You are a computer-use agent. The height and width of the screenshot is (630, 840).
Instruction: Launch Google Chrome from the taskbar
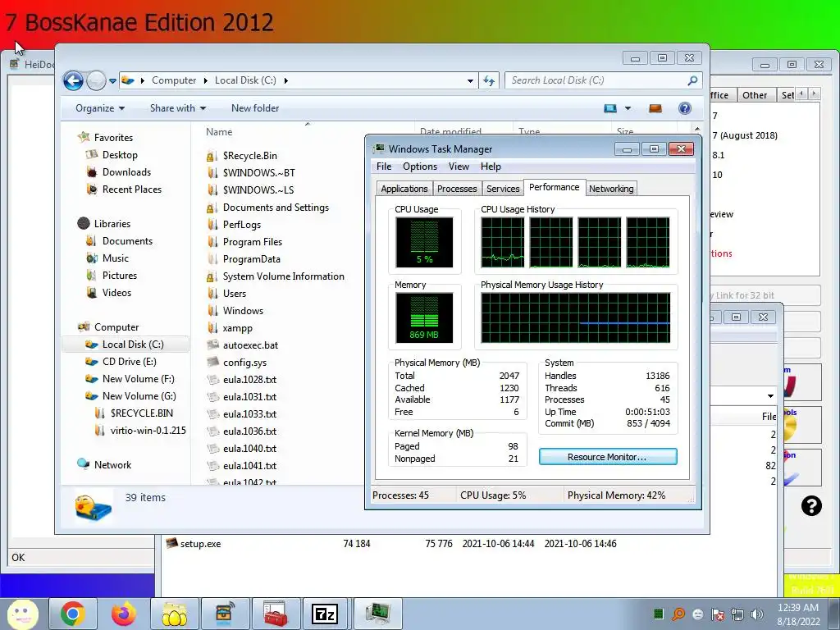click(x=73, y=614)
